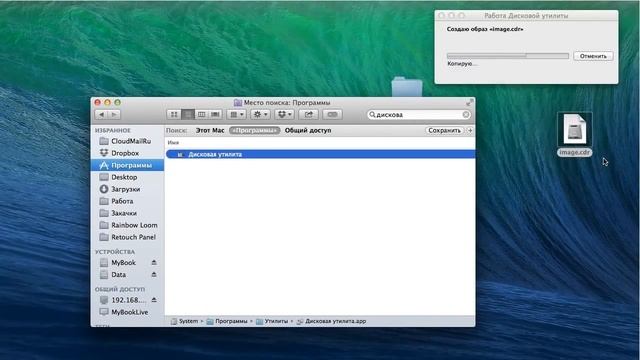Click Сохранить to save the search

click(444, 130)
